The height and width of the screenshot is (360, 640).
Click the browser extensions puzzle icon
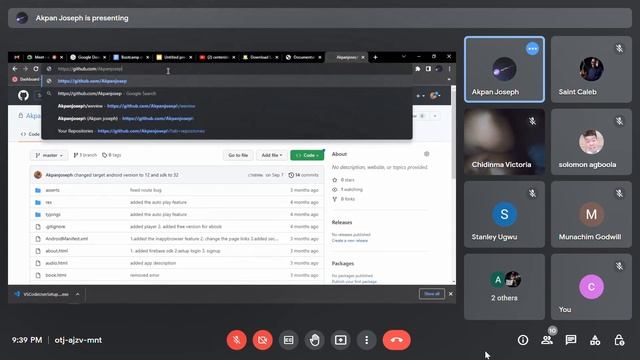418,69
